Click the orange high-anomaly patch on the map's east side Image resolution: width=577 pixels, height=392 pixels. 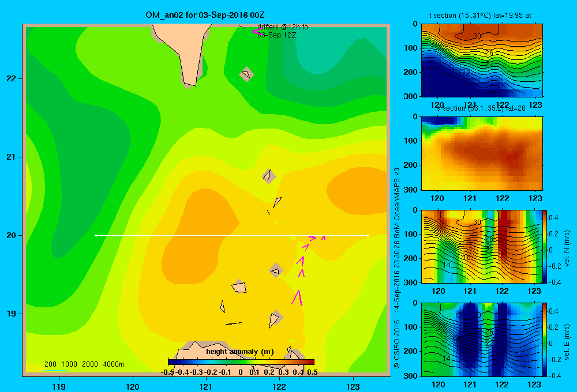tap(357, 191)
